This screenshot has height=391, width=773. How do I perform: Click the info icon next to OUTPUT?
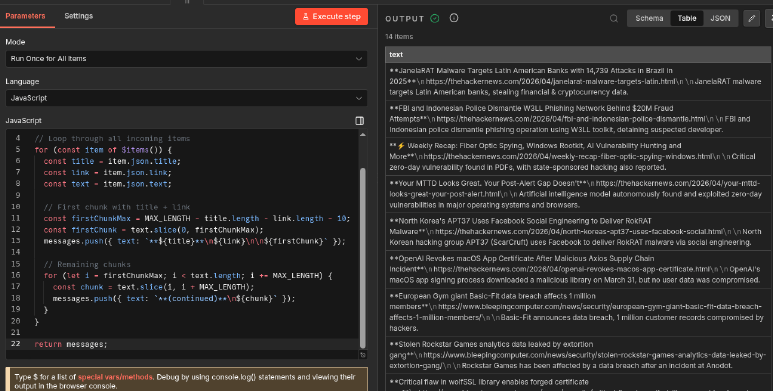tap(454, 18)
